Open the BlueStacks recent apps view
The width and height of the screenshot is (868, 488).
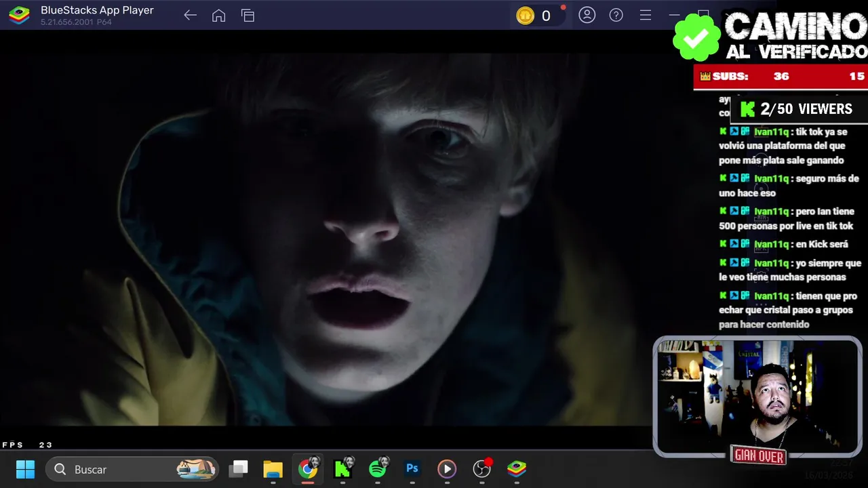[248, 16]
